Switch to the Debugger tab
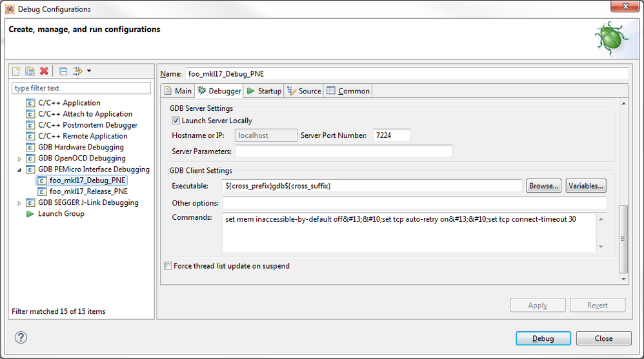The image size is (644, 359). point(219,91)
